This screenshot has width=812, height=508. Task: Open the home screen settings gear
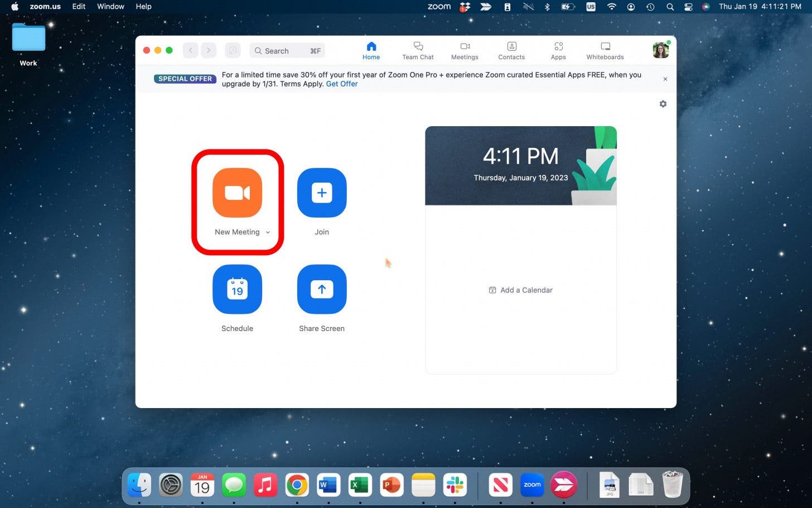[663, 104]
